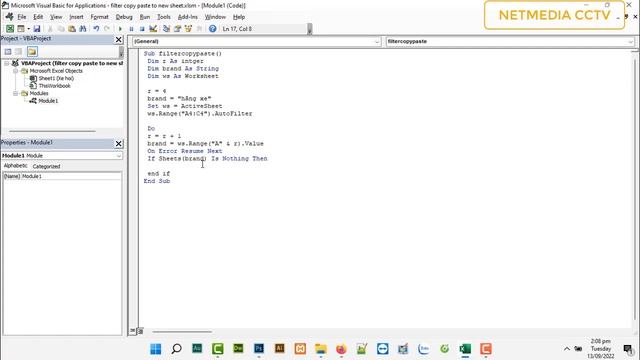Image resolution: width=640 pixels, height=360 pixels.
Task: Click the Procedure View button at bottom left
Action: (133, 331)
